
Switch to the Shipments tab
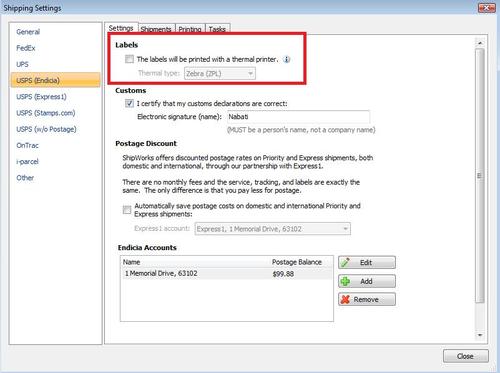point(156,29)
